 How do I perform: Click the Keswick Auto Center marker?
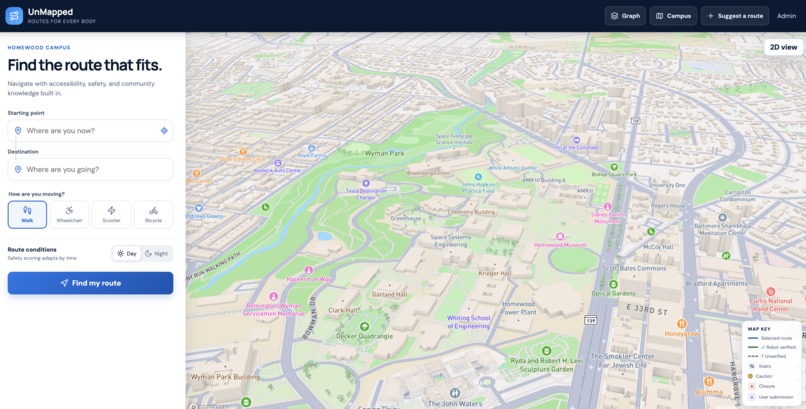[278, 163]
